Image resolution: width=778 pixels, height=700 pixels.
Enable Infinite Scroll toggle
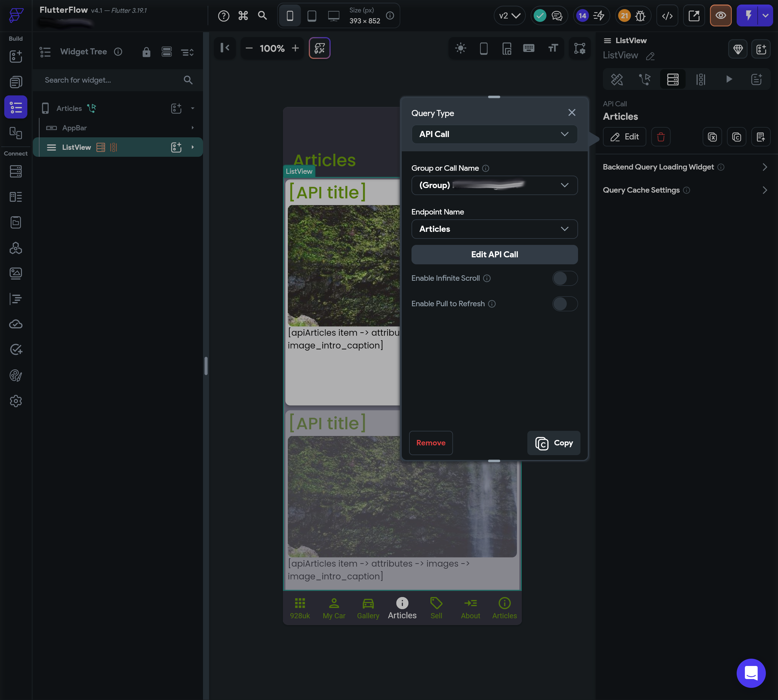[x=564, y=278]
